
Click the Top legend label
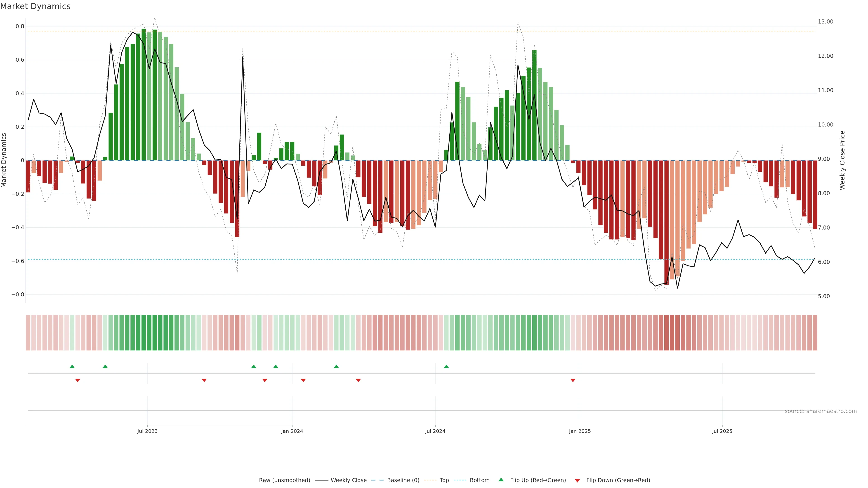point(444,480)
